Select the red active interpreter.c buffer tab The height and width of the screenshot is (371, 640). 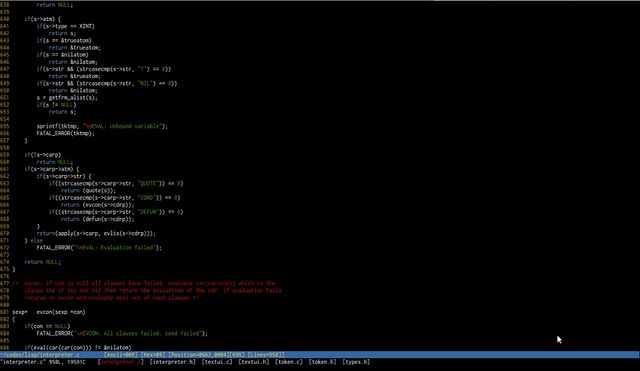pos(121,362)
